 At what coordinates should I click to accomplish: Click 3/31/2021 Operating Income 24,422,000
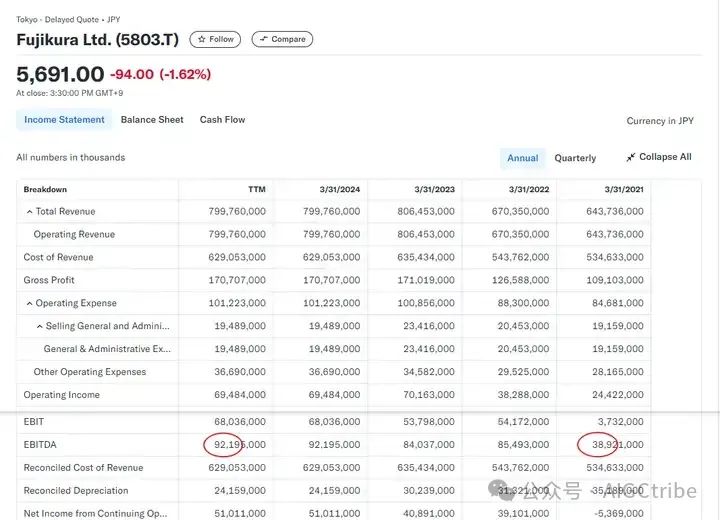pyautogui.click(x=618, y=395)
